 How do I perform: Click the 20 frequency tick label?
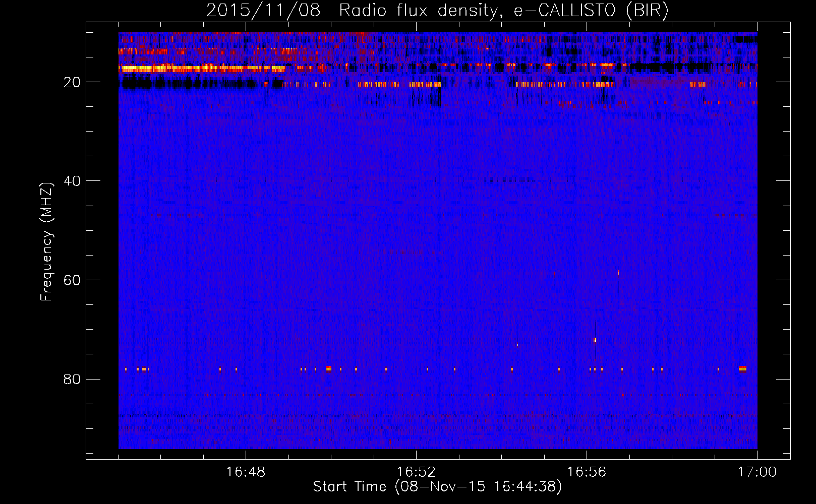pos(72,82)
